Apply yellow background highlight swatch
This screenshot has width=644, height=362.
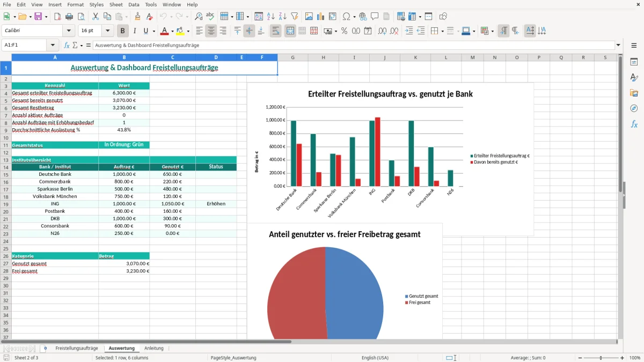[180, 31]
